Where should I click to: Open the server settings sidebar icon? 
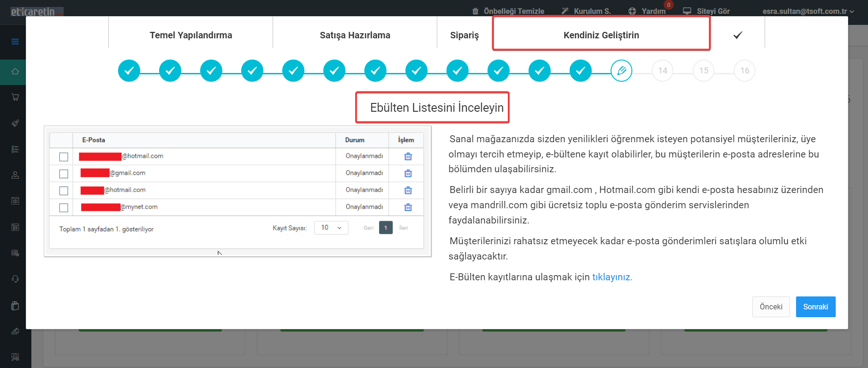click(x=15, y=253)
